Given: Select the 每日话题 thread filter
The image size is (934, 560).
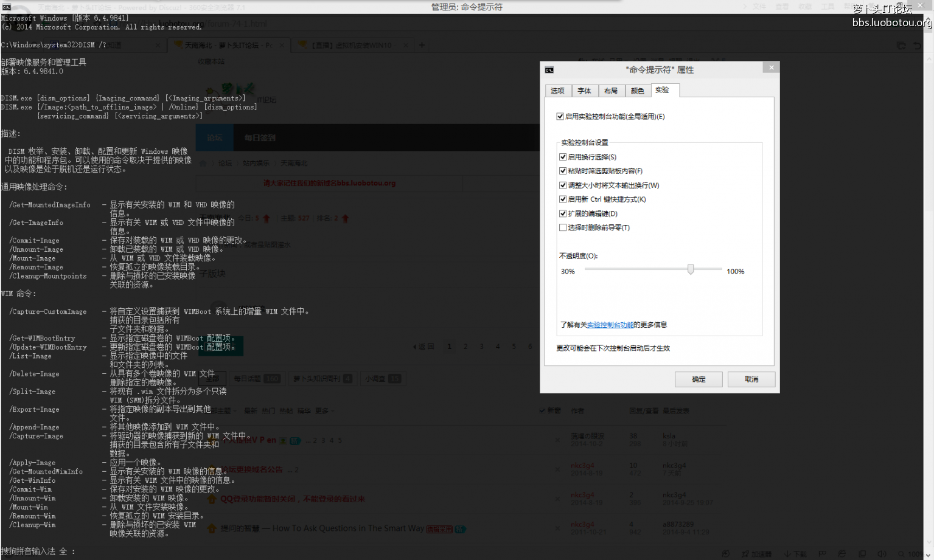Looking at the screenshot, I should pyautogui.click(x=257, y=379).
